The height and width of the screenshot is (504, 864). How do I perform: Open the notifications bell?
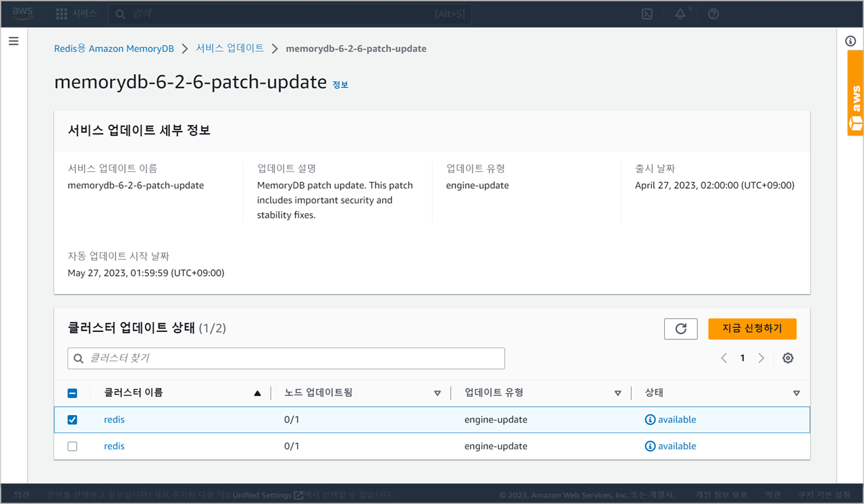pos(680,14)
